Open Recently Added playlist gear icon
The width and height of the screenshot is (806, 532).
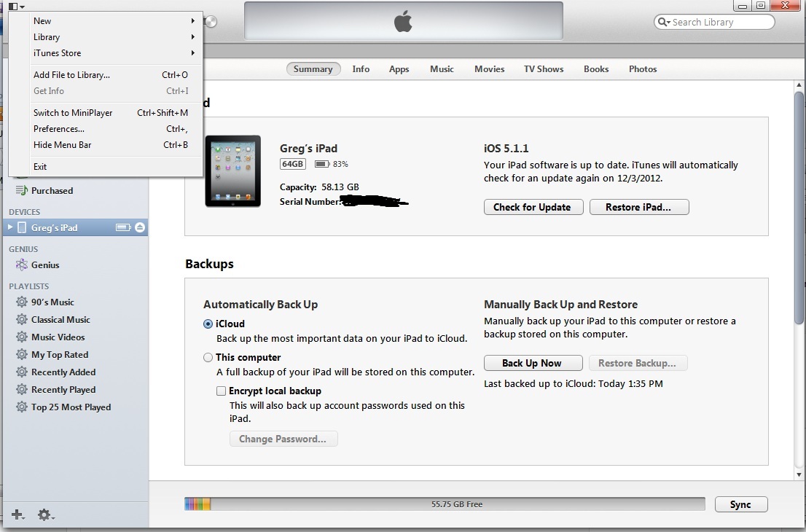coord(22,372)
